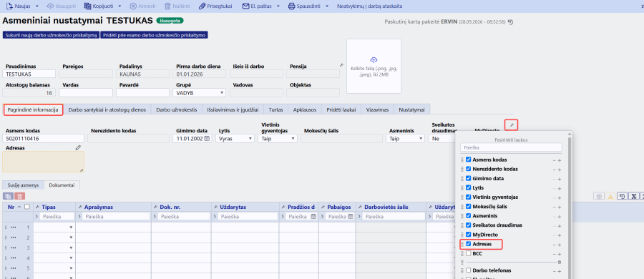Screen dimensions: 644x279
Task: Select the Susiję asmenys sub-tab
Action: point(23,185)
